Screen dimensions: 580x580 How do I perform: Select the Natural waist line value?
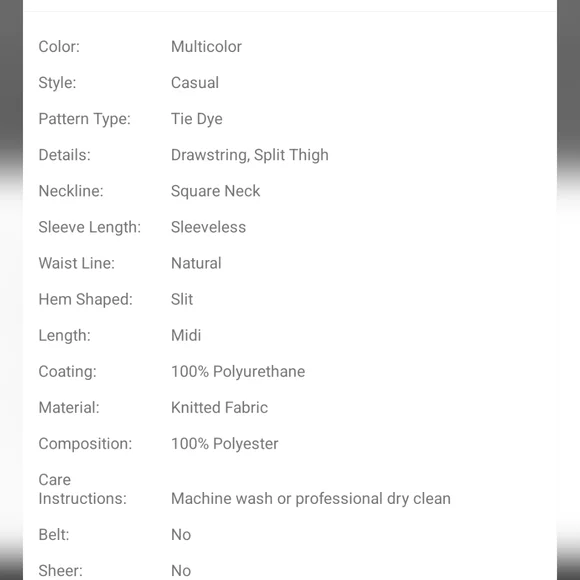pyautogui.click(x=196, y=263)
